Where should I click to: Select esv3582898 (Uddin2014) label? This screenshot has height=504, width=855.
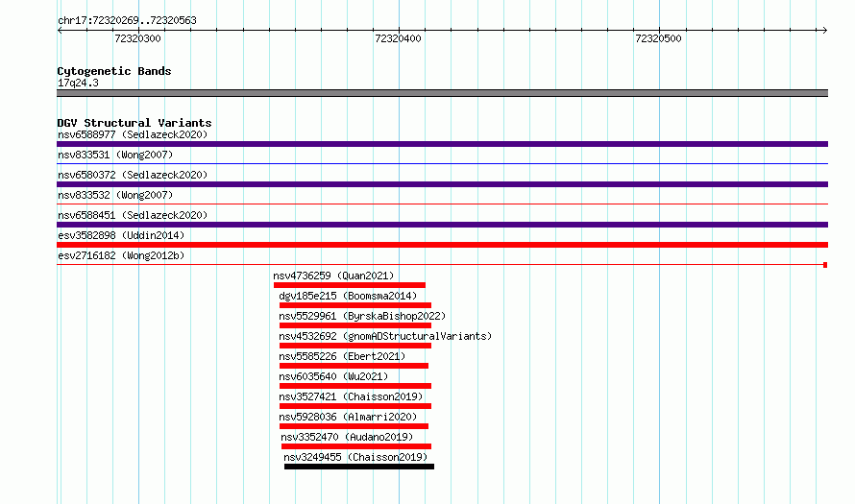click(121, 235)
